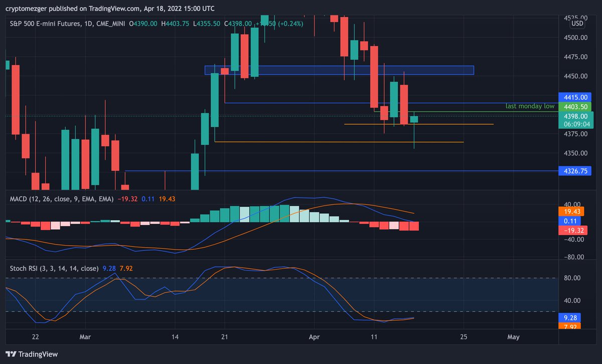602x364 pixels.
Task: Click the 80.00 level on Stoch RSI axis
Action: pos(571,278)
